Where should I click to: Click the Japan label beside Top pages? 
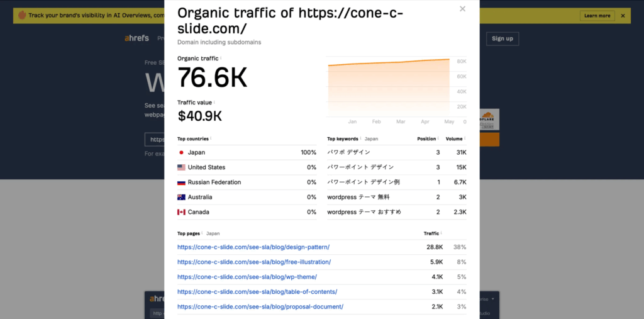[x=213, y=233]
